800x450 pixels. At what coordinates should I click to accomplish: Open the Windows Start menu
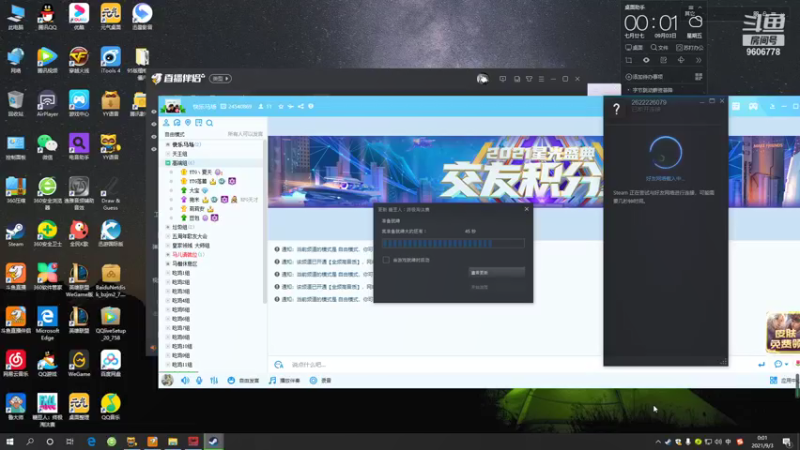point(9,442)
